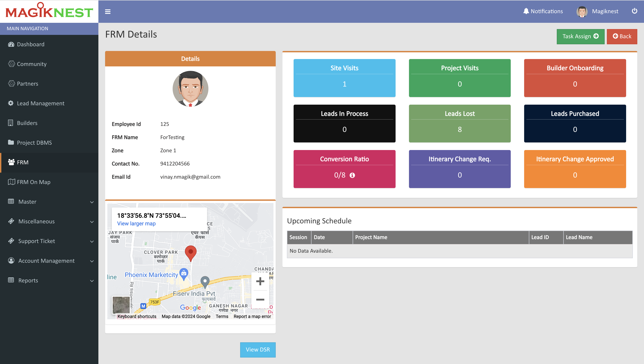Click the power logout icon

634,11
